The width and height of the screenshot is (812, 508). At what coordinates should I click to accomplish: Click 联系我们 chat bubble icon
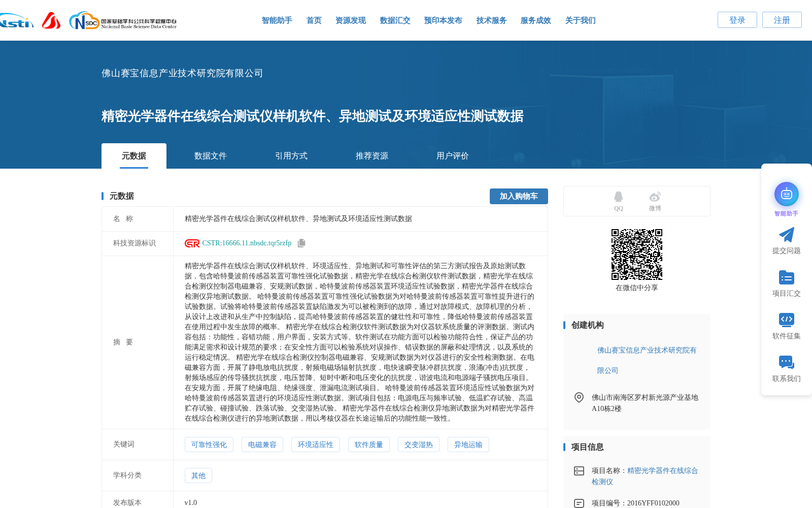click(787, 362)
